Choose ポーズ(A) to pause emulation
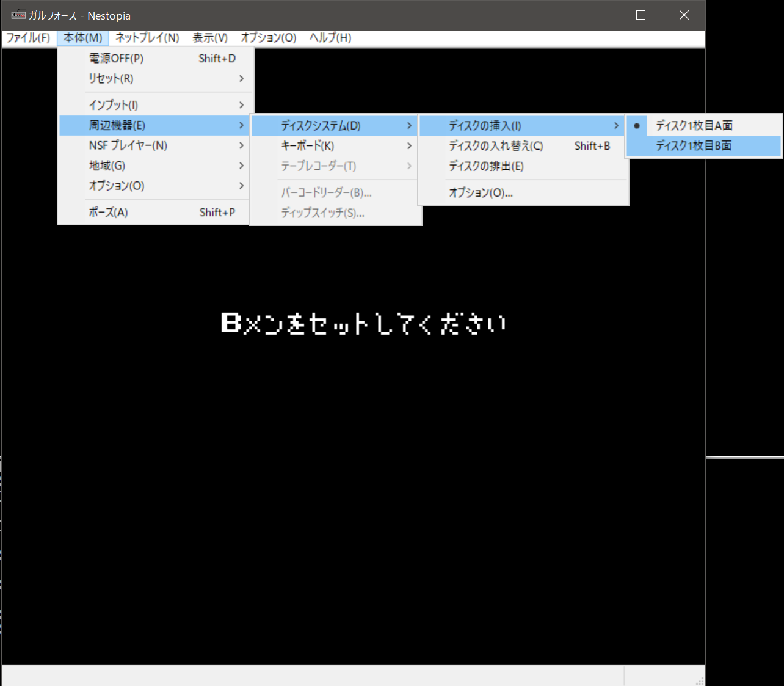Viewport: 784px width, 686px height. click(154, 213)
